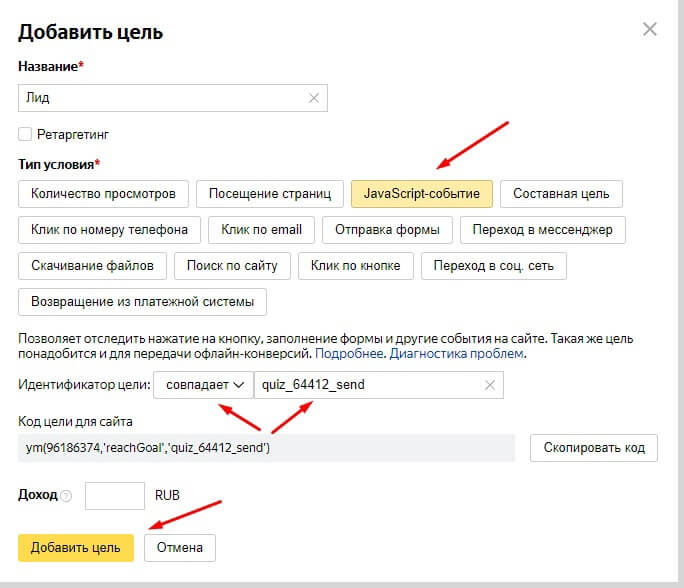Pick the Составная цель option

(561, 193)
